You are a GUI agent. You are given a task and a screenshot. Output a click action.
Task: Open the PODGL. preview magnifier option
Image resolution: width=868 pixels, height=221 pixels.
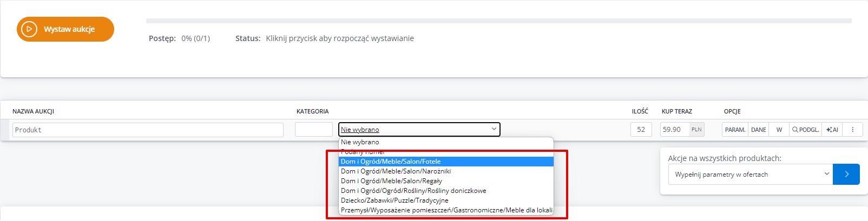pos(805,130)
